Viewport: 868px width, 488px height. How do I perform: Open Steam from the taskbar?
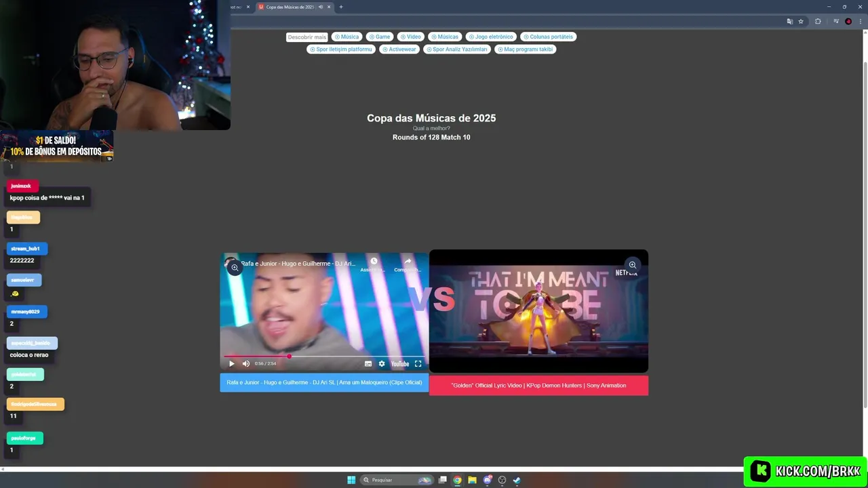tap(517, 480)
